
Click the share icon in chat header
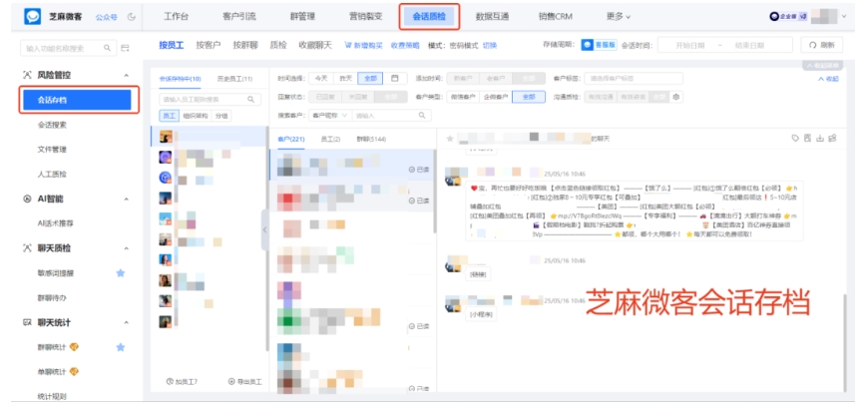coord(832,139)
